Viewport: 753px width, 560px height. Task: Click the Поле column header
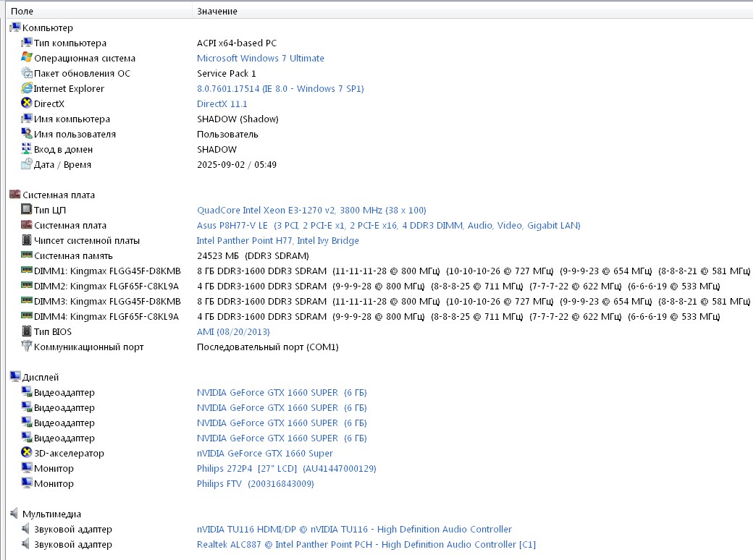point(98,11)
